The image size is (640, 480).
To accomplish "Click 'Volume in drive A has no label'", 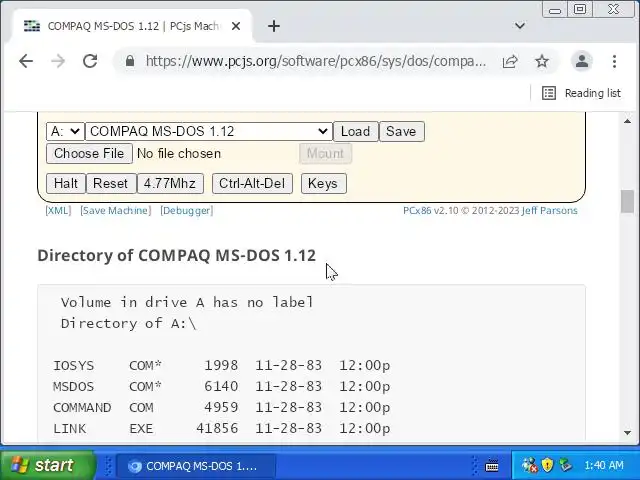I will click(x=187, y=302).
